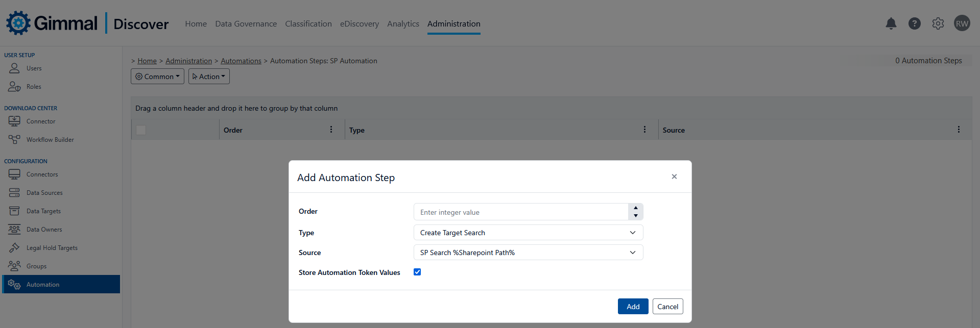Viewport: 980px width, 328px height.
Task: Follow the Automations breadcrumb link
Action: pyautogui.click(x=241, y=61)
